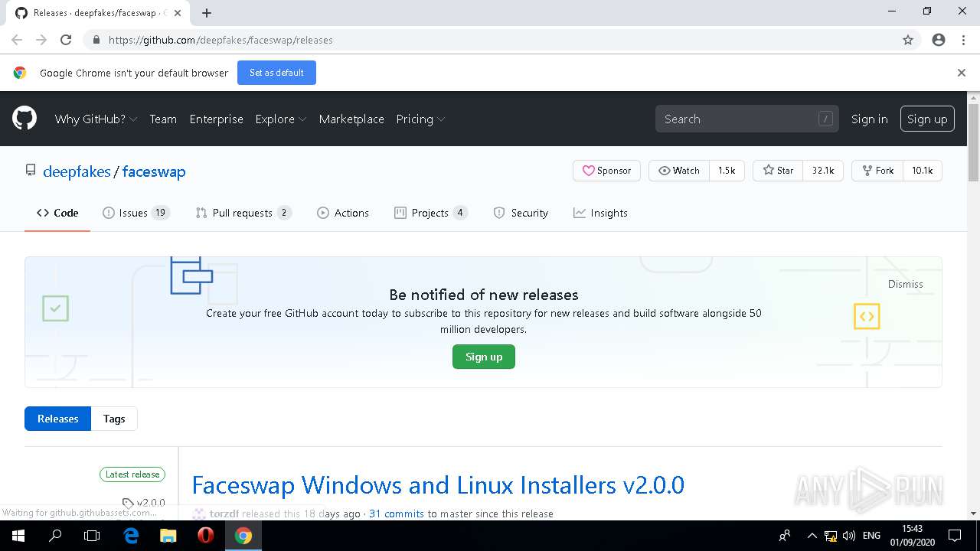View the 10.1k forks count
This screenshot has height=551, width=980.
point(922,171)
